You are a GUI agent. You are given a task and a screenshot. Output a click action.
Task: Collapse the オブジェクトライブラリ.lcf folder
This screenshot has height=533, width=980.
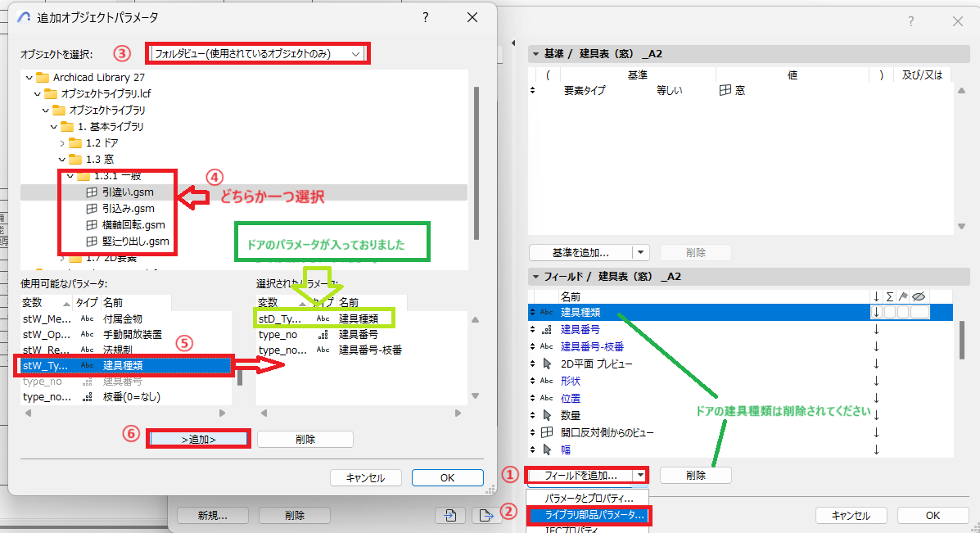tap(37, 93)
